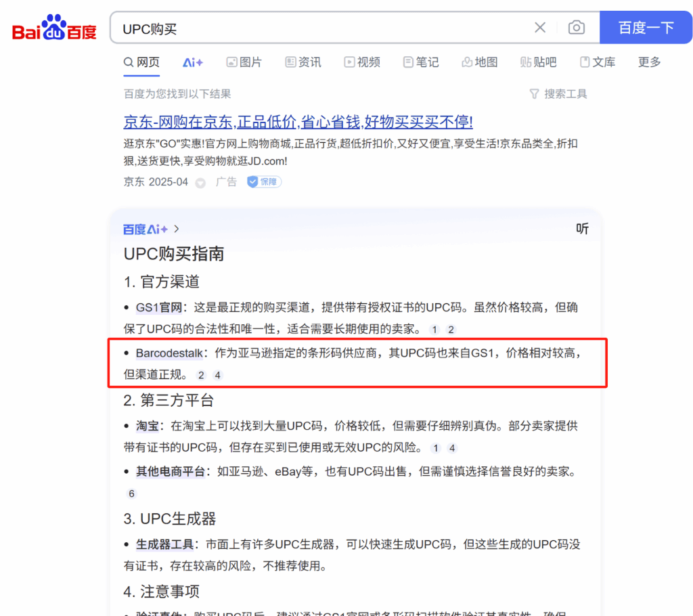Click the X to clear the search query
The width and height of the screenshot is (693, 616).
(x=540, y=27)
